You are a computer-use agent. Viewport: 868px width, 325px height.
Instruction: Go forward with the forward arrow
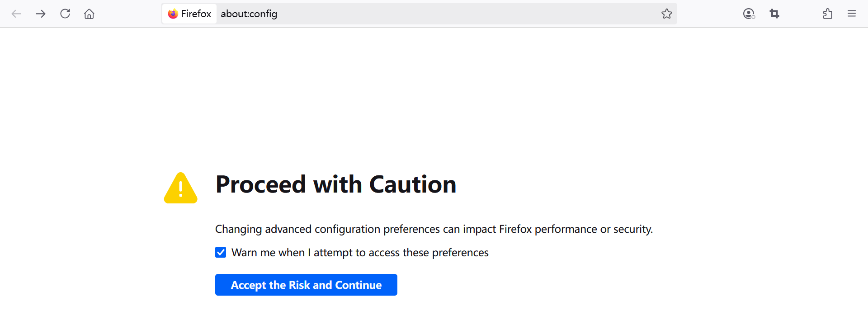click(x=41, y=14)
